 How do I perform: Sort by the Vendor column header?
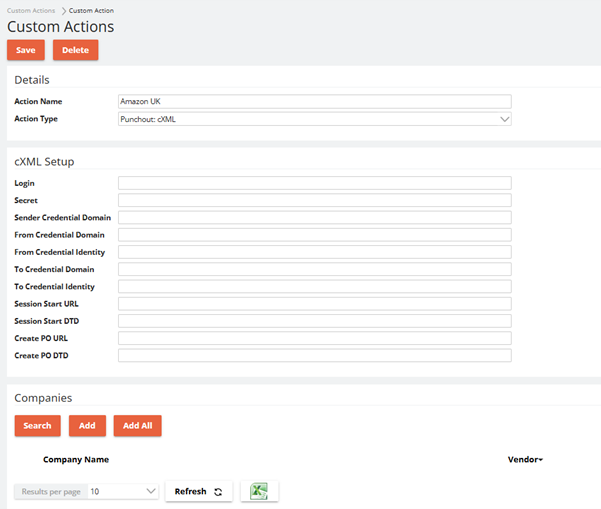525,460
